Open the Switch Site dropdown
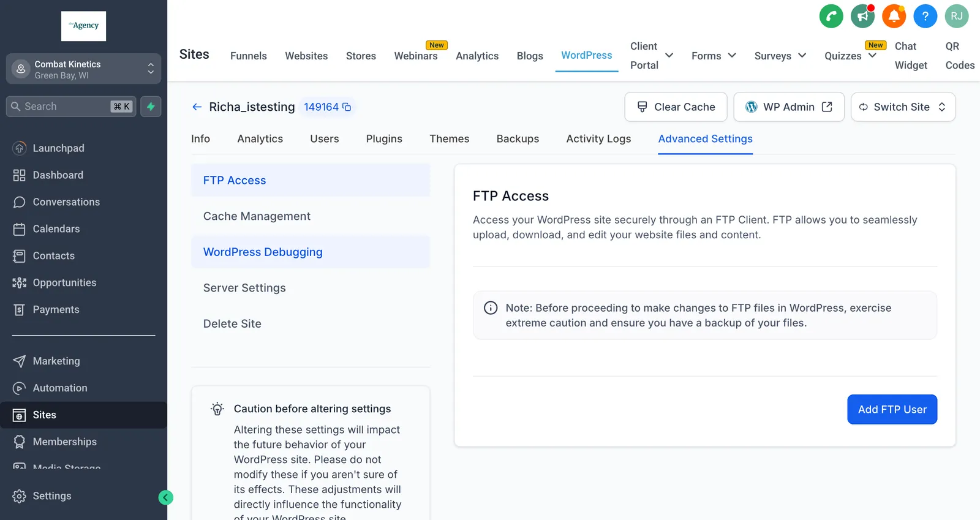 click(903, 107)
